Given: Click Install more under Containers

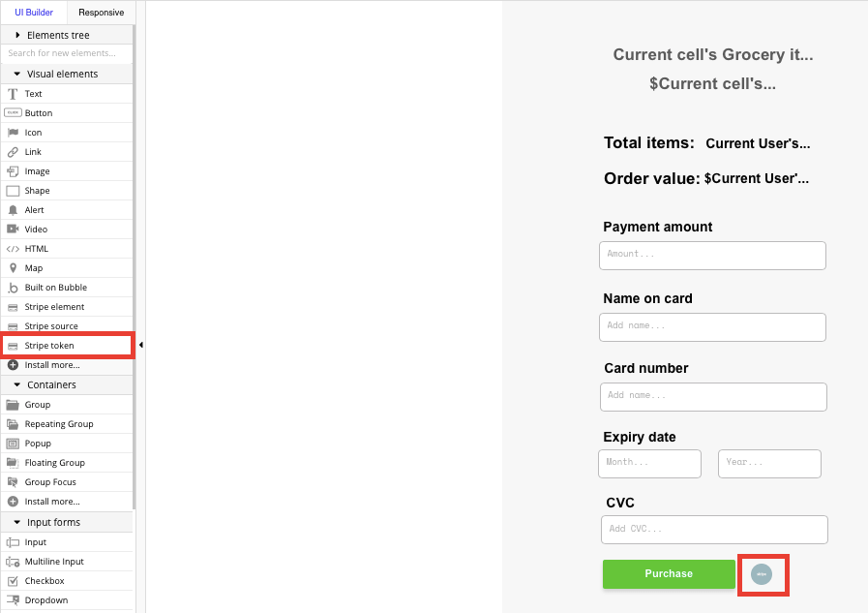Looking at the screenshot, I should [53, 501].
